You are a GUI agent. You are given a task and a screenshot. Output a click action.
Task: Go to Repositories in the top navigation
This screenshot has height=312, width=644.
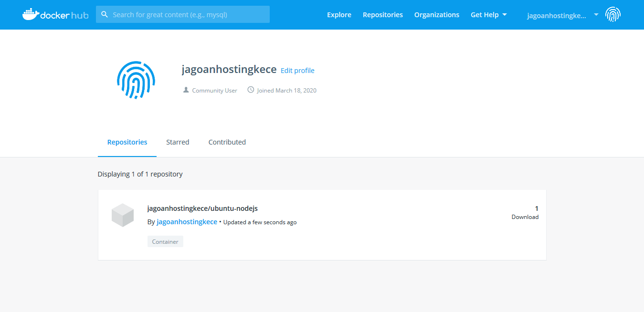pos(383,15)
